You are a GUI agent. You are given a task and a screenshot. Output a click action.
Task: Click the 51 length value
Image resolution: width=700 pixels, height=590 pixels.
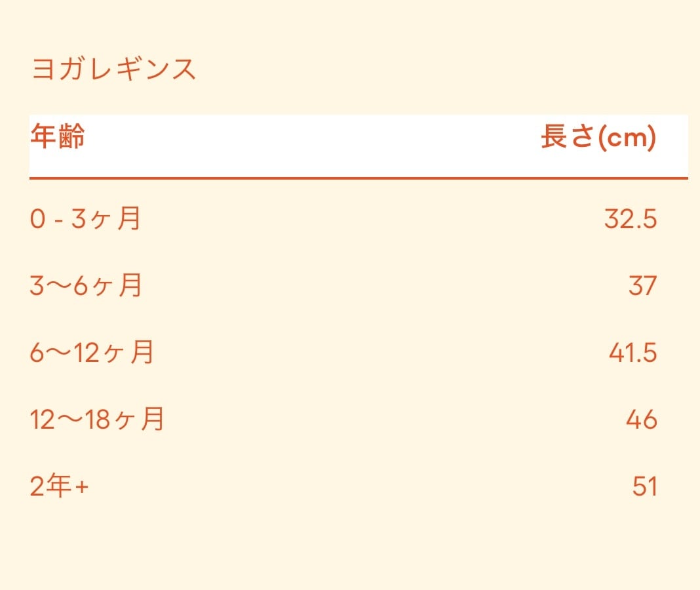(644, 487)
